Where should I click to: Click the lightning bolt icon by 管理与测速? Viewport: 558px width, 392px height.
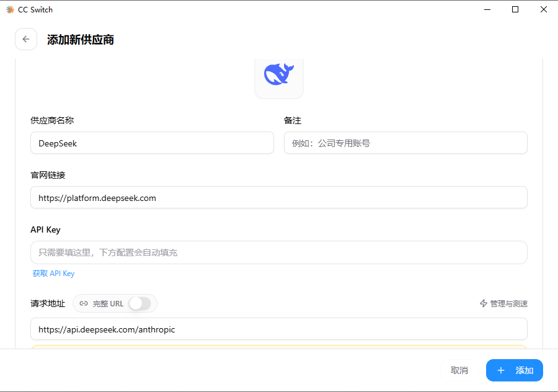483,303
